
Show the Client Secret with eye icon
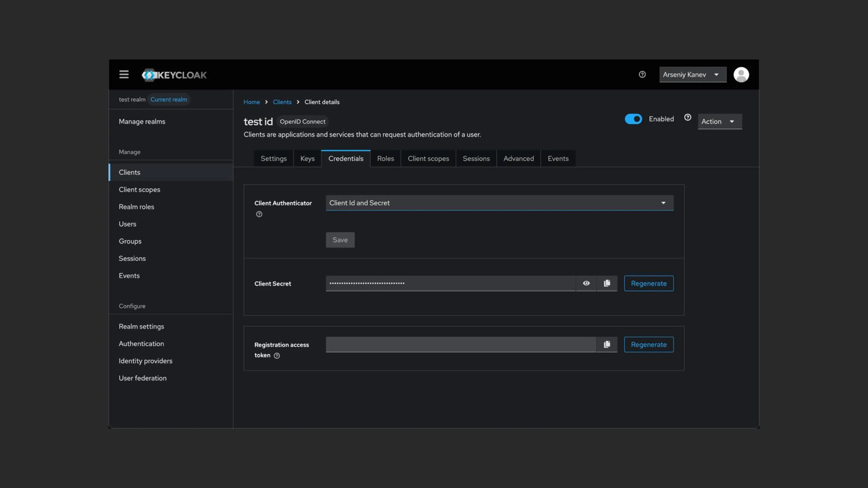point(586,283)
